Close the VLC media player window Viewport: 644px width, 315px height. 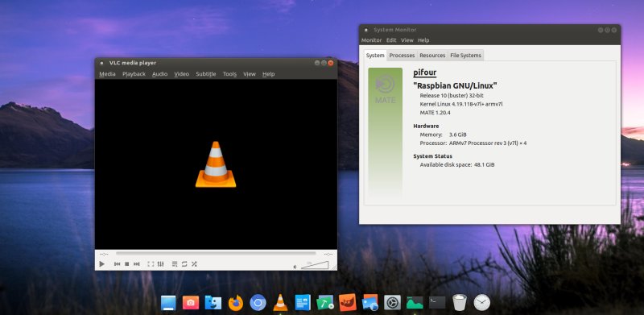331,63
